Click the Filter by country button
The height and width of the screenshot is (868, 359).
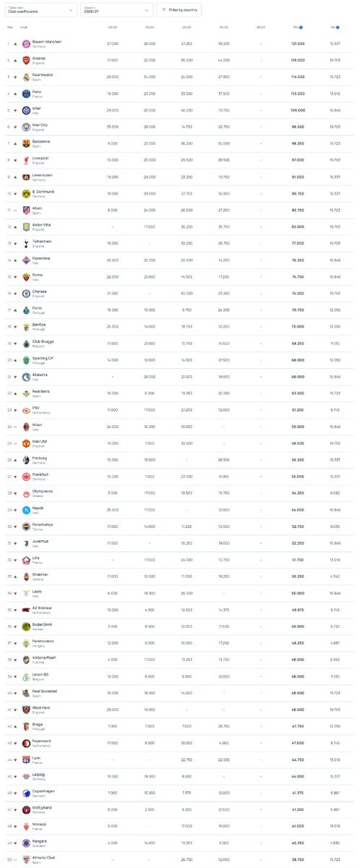pos(181,10)
